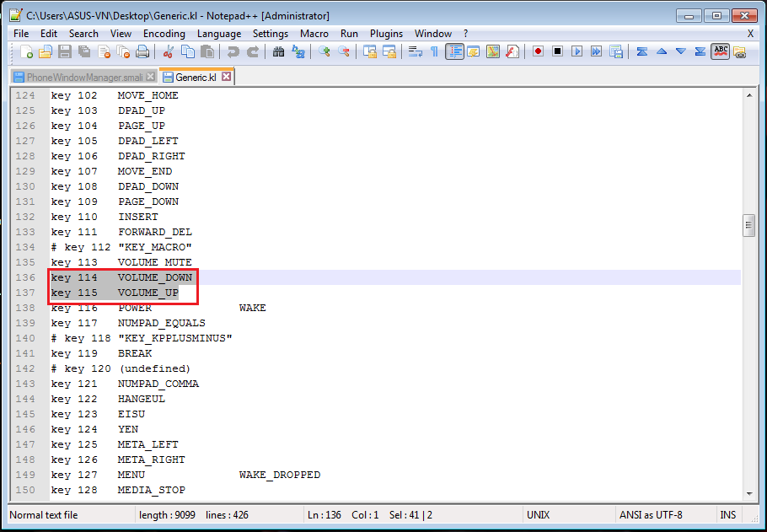Viewport: 767px width, 532px height.
Task: Open the Settings menu
Action: 271,33
